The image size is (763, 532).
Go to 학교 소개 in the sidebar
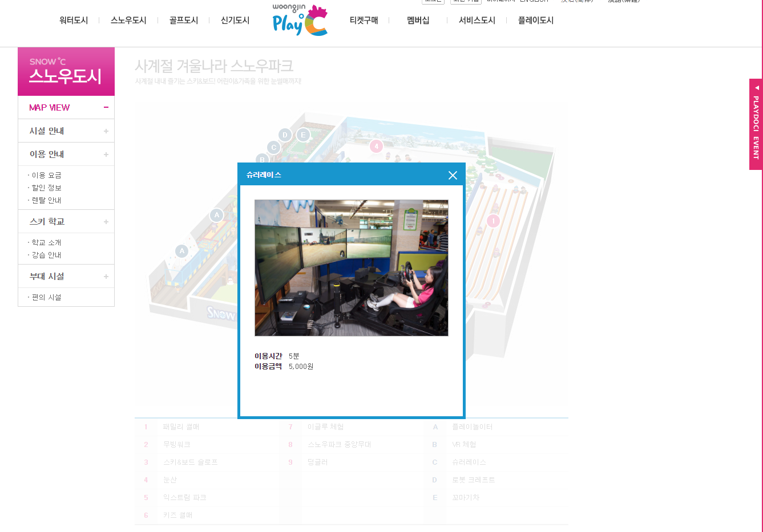click(x=47, y=243)
